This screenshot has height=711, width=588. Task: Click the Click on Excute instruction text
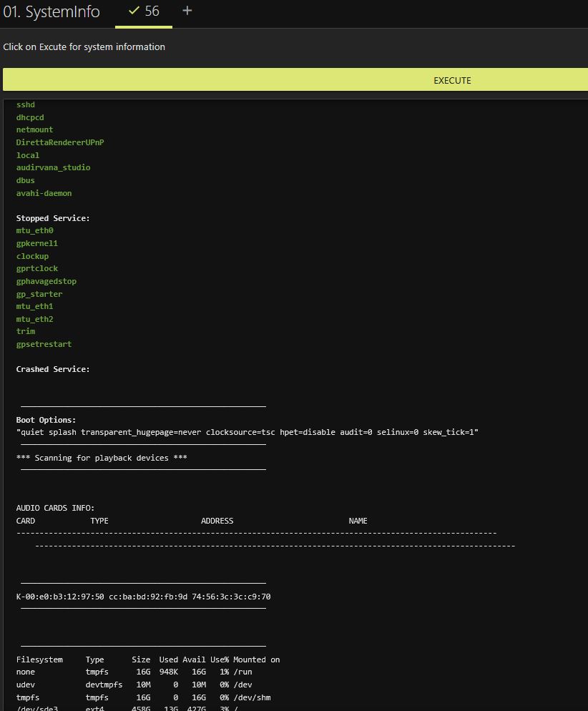[84, 46]
